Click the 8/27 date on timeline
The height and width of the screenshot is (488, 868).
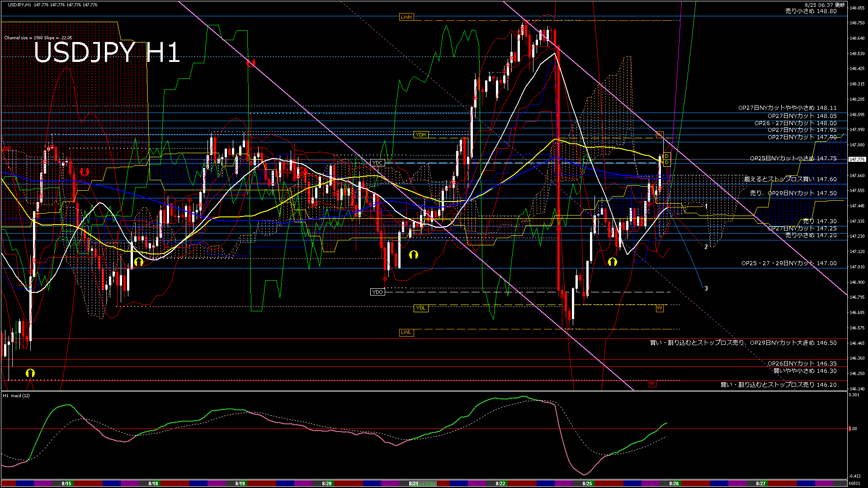pos(761,483)
